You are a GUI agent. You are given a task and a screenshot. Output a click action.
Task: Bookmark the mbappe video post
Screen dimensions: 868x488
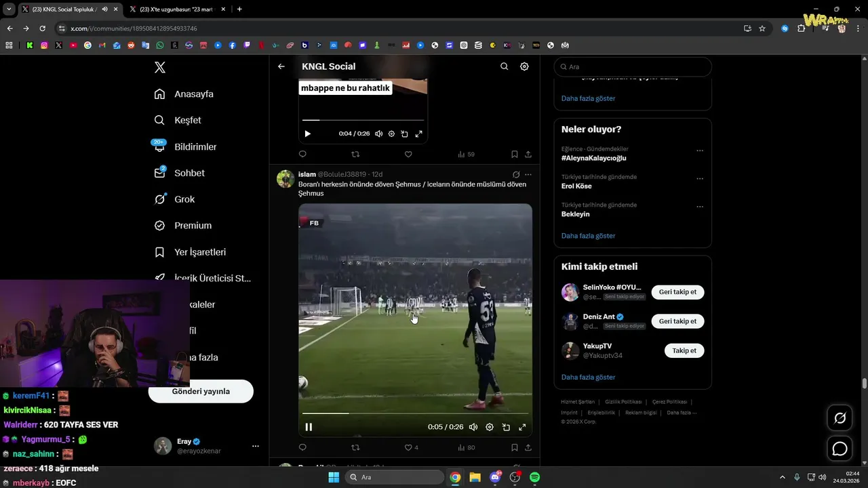tap(515, 155)
